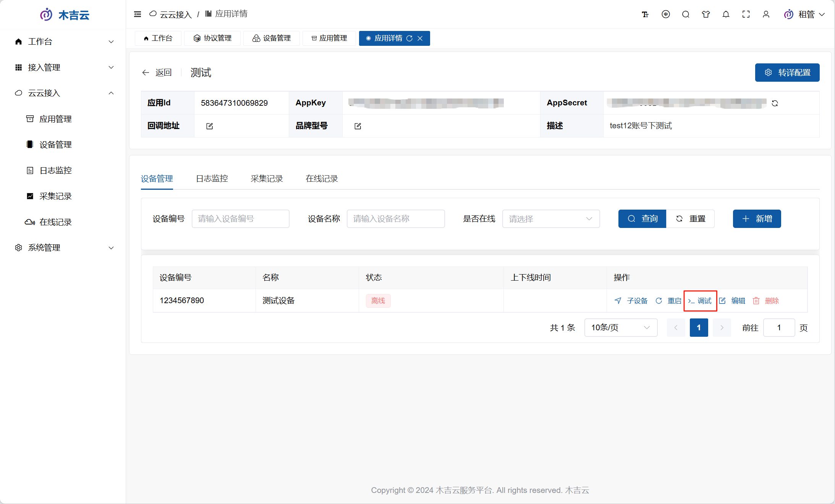Click the 木吉云 logo
The image size is (835, 504).
65,15
